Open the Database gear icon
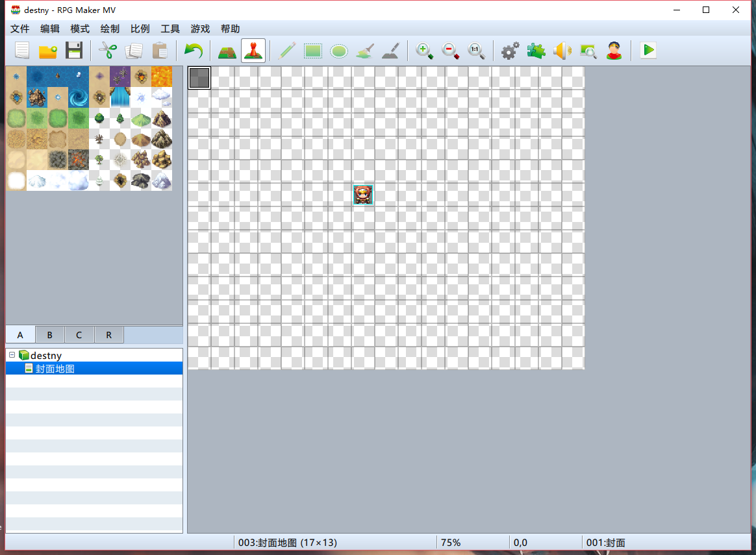This screenshot has width=756, height=555. pyautogui.click(x=510, y=51)
